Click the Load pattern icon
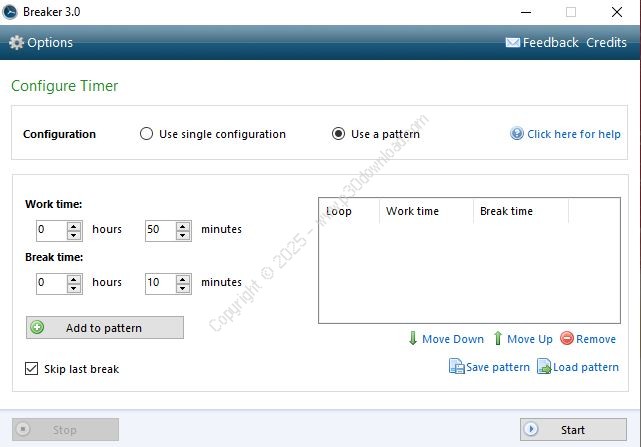The width and height of the screenshot is (641, 447). 543,367
